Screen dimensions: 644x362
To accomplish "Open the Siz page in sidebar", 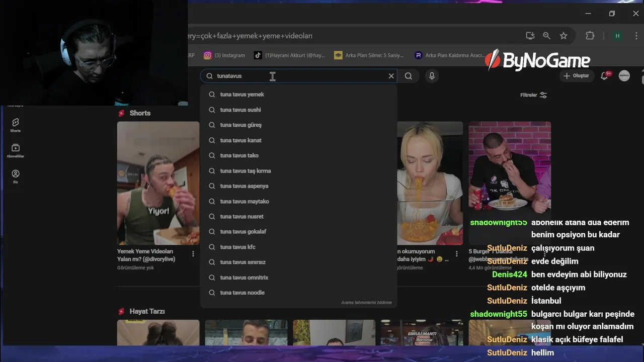I will pos(16,176).
